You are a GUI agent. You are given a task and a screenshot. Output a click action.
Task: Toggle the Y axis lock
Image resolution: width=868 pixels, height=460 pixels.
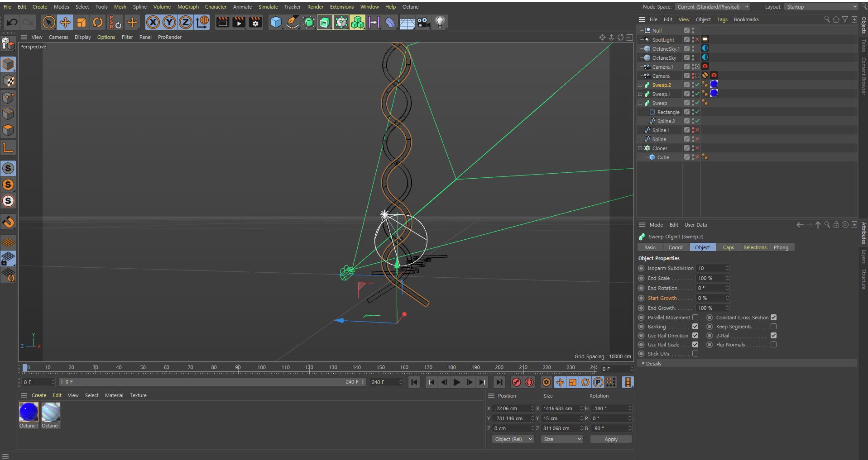pos(169,22)
